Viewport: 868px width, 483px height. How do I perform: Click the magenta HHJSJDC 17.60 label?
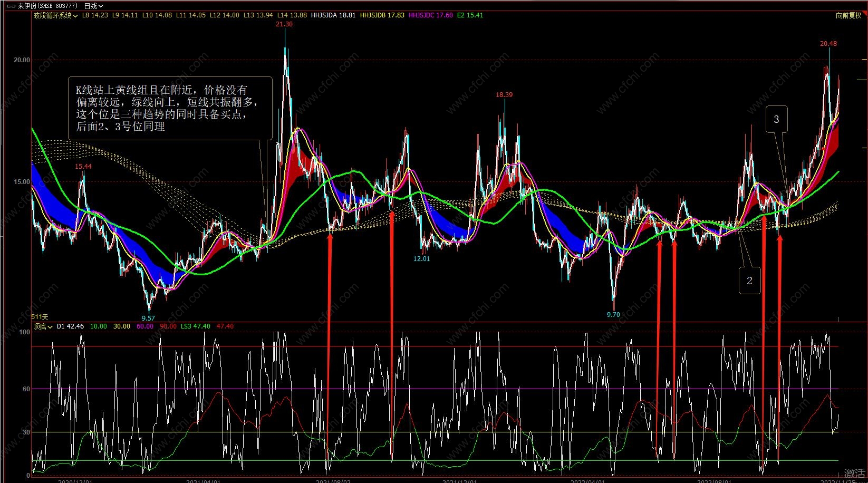431,15
